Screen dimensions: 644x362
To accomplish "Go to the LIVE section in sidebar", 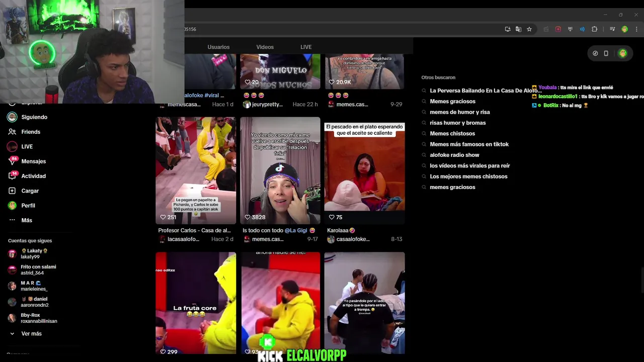I will click(x=20, y=146).
